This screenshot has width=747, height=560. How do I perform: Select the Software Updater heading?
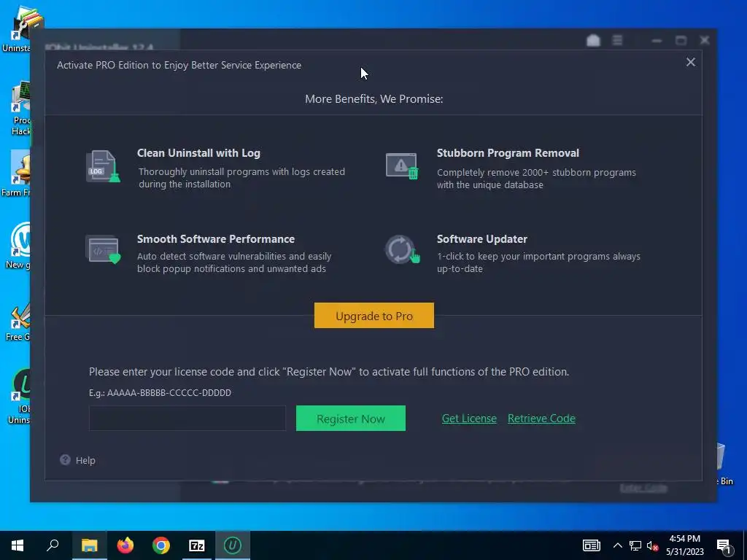click(x=482, y=238)
